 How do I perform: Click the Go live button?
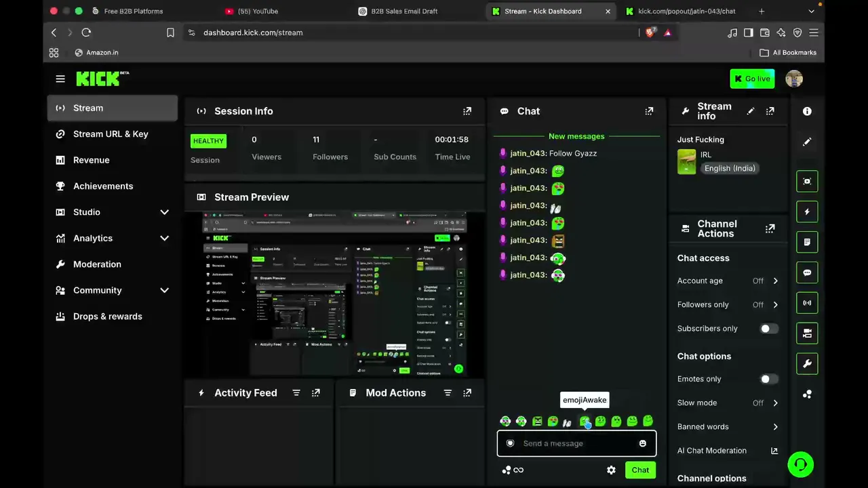pyautogui.click(x=752, y=79)
